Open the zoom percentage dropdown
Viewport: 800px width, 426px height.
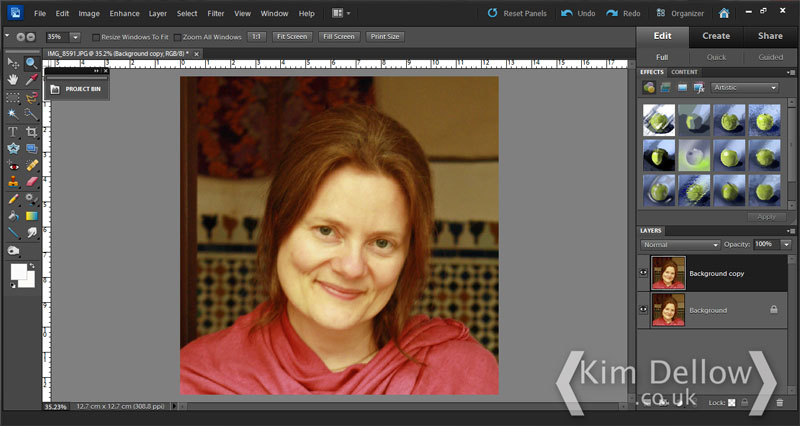[x=75, y=37]
